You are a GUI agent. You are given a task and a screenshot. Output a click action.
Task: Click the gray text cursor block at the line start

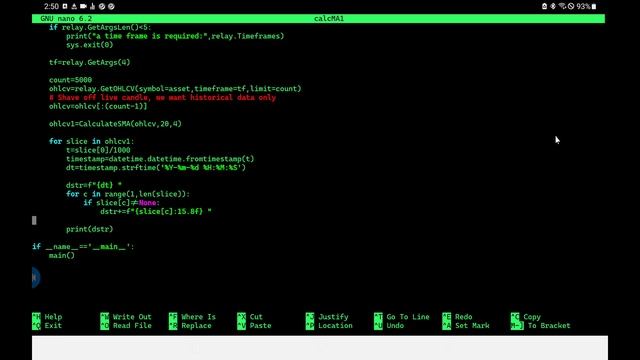click(x=34, y=220)
